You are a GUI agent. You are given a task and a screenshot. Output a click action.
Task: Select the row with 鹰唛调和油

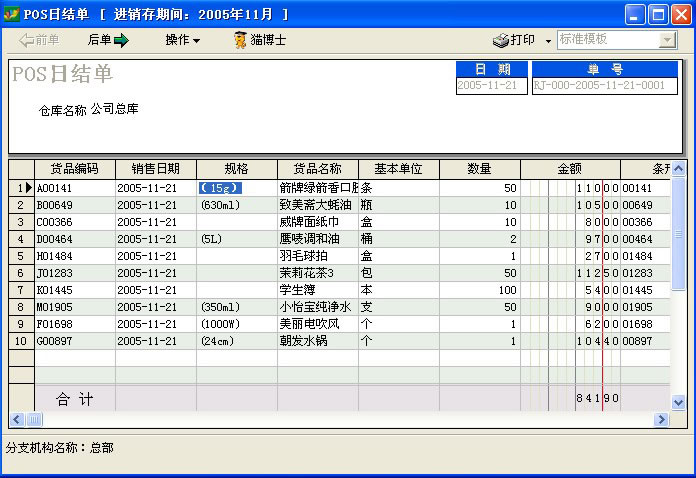click(318, 239)
